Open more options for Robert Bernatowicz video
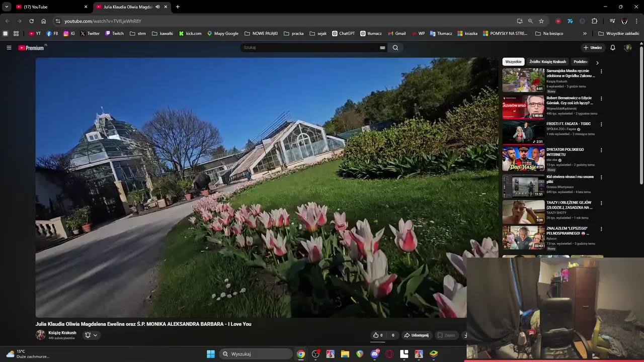This screenshot has height=362, width=644. [601, 99]
